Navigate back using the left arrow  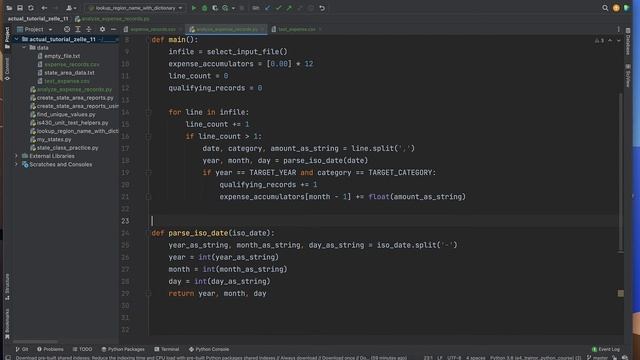pyautogui.click(x=44, y=8)
